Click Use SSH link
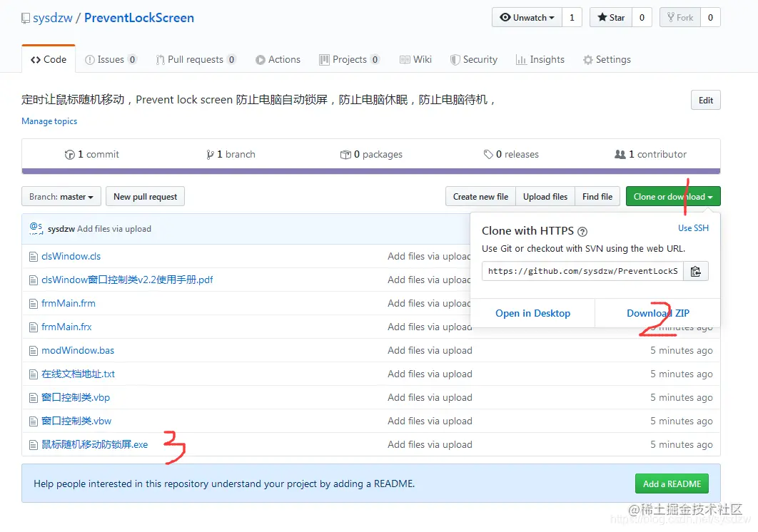This screenshot has width=758, height=532. (693, 228)
